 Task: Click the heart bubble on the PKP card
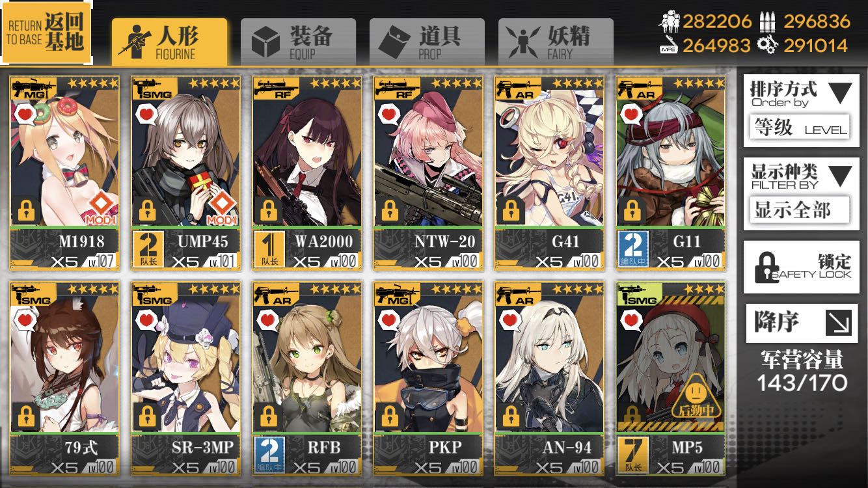[389, 319]
